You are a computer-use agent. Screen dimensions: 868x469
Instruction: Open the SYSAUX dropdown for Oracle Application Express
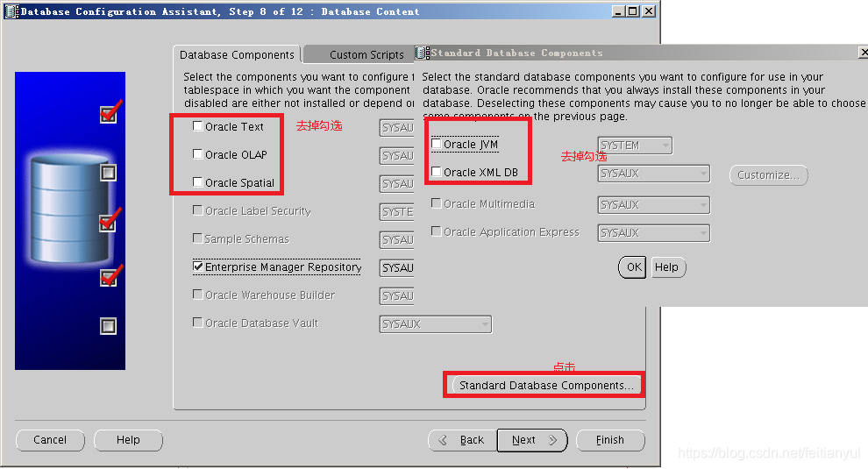[x=654, y=233]
